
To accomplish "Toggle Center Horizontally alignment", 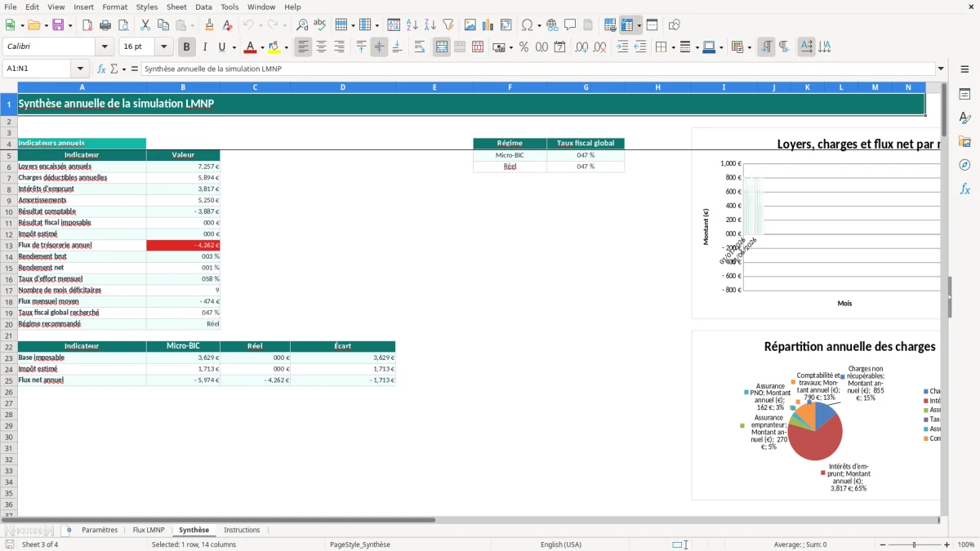I will coord(322,47).
